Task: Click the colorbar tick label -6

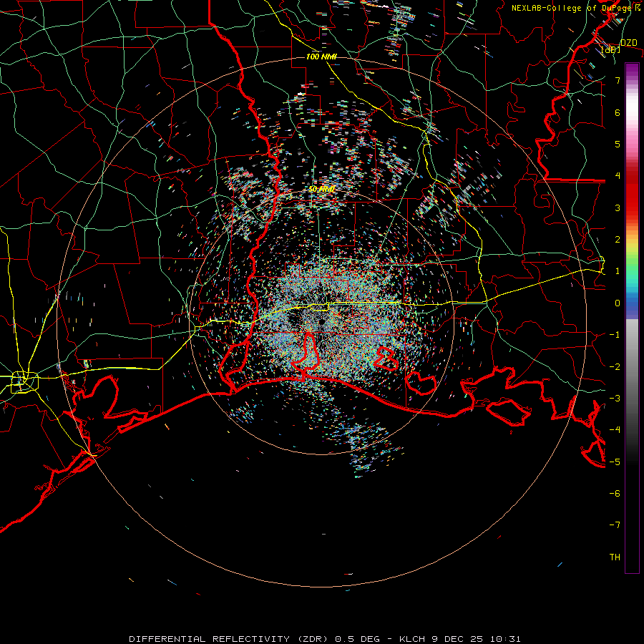Action: pyautogui.click(x=615, y=494)
